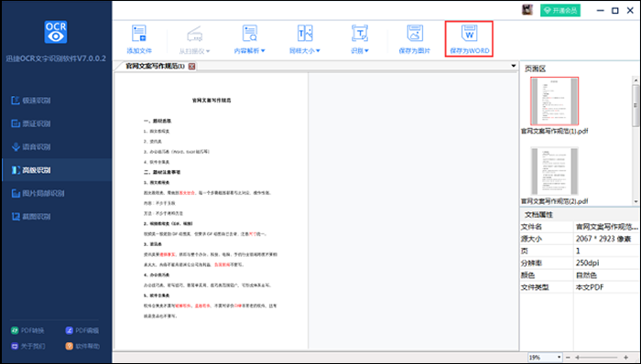Click the 分辨率 property label

531,263
